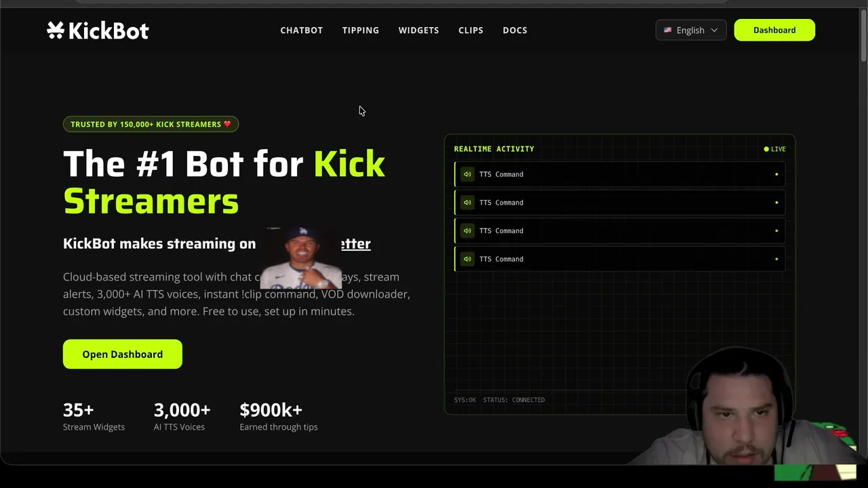The image size is (868, 488).
Task: Click the $900k+ Earned through tips stat
Action: point(279,416)
